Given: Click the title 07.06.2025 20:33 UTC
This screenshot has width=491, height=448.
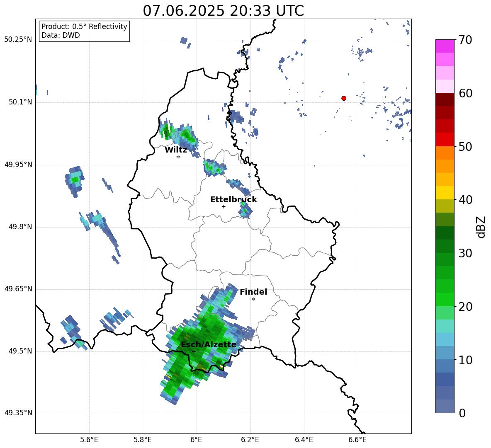Looking at the screenshot, I should point(223,11).
